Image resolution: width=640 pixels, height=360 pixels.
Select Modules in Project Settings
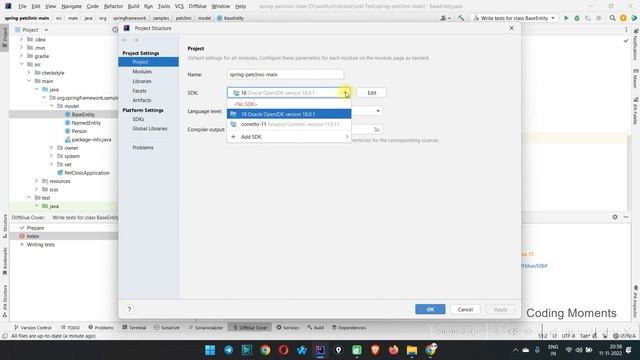142,71
